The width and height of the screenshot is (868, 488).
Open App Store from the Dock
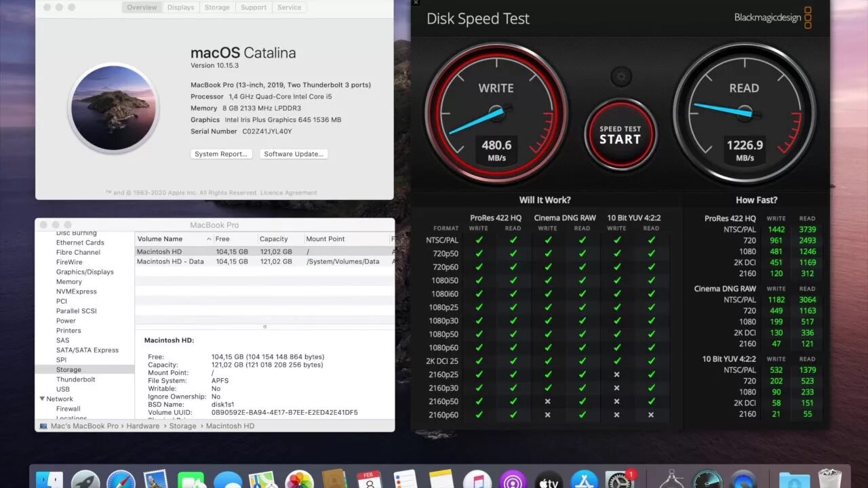[x=584, y=480]
